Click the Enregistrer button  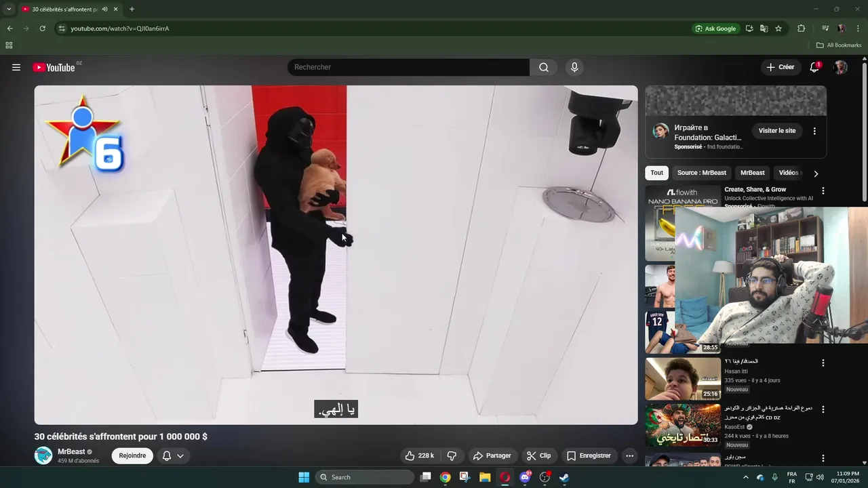click(589, 455)
